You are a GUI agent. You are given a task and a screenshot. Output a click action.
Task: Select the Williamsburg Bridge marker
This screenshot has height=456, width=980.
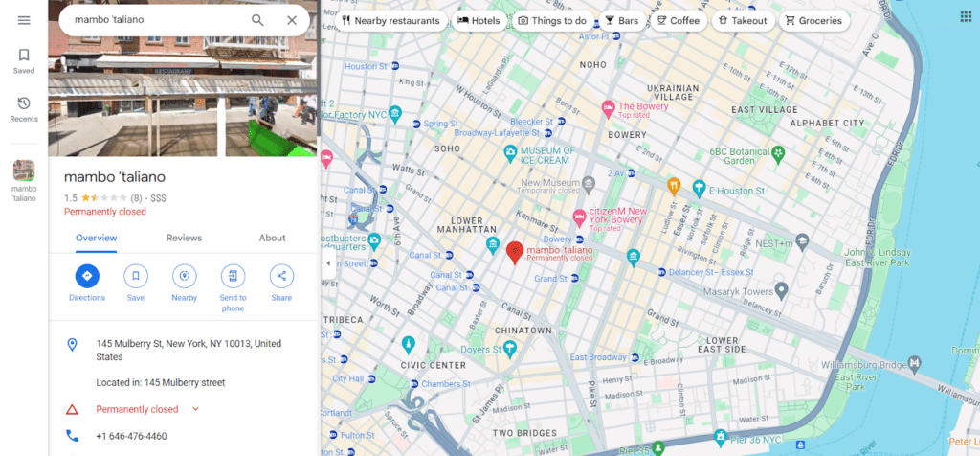915,363
